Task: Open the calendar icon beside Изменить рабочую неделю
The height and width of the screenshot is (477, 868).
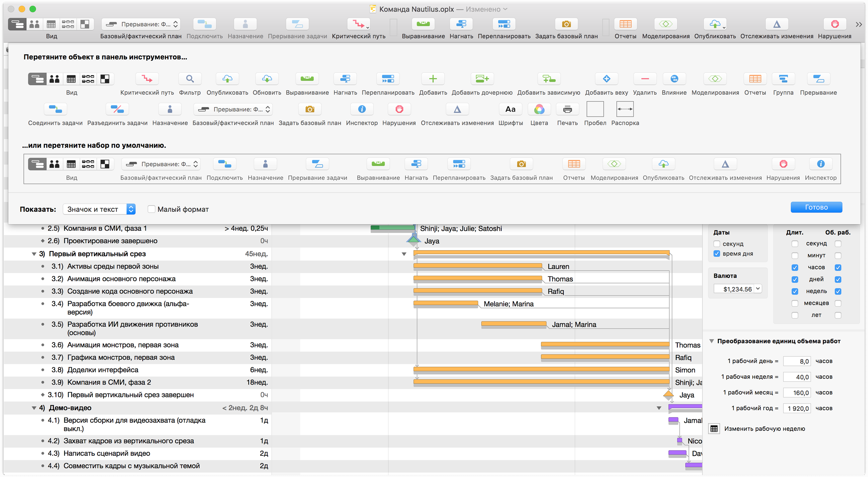Action: click(714, 429)
